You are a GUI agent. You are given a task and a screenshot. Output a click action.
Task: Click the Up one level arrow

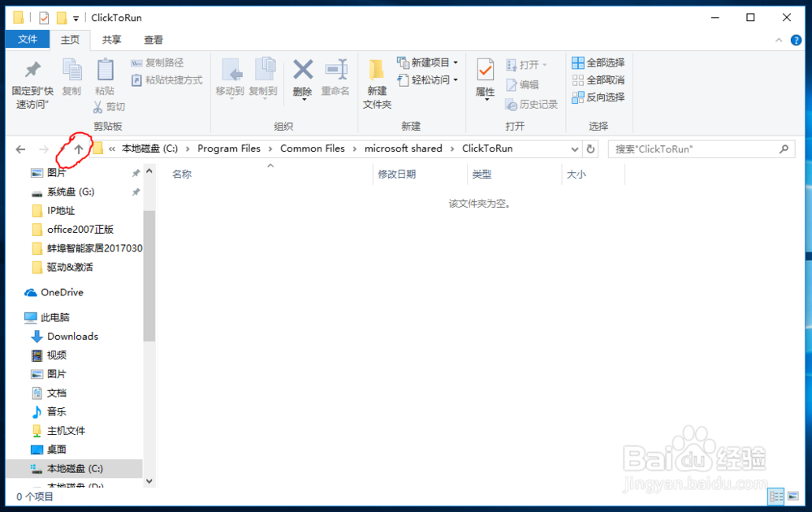coord(79,149)
